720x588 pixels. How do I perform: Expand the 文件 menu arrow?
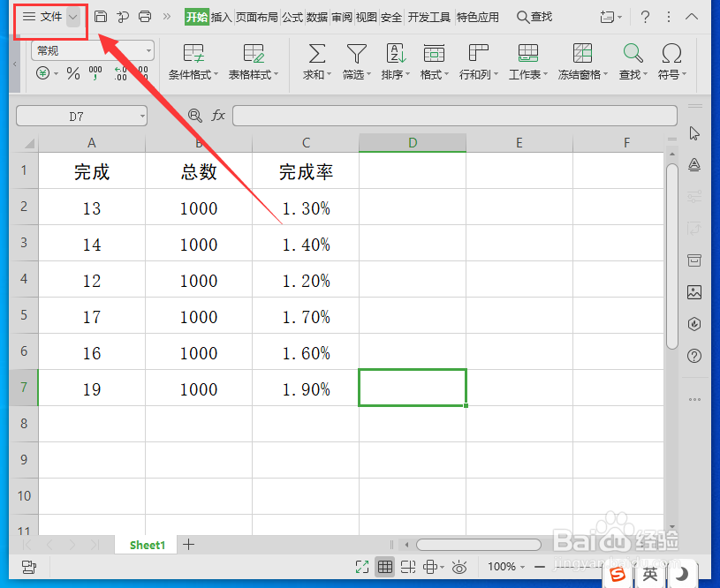click(x=73, y=18)
